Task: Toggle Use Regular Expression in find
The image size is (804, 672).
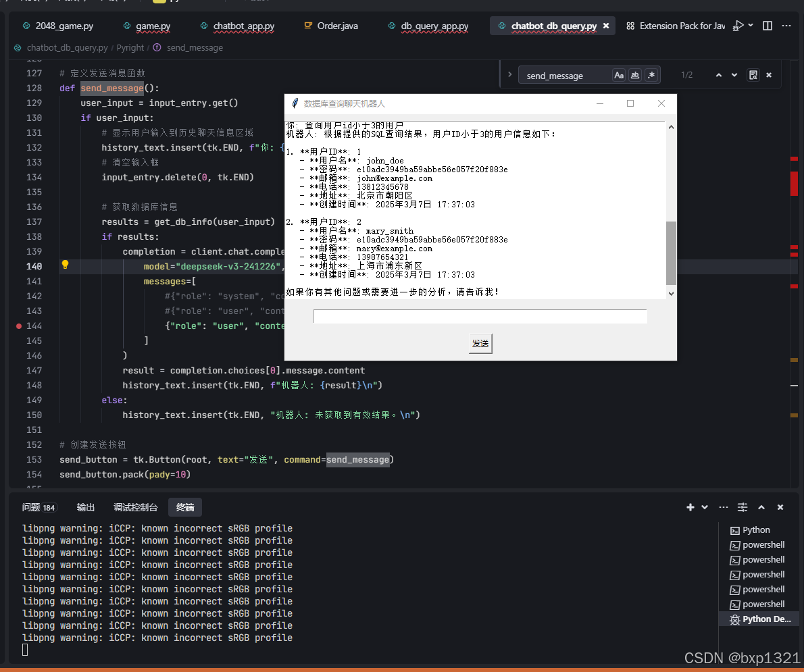Action: 651,76
